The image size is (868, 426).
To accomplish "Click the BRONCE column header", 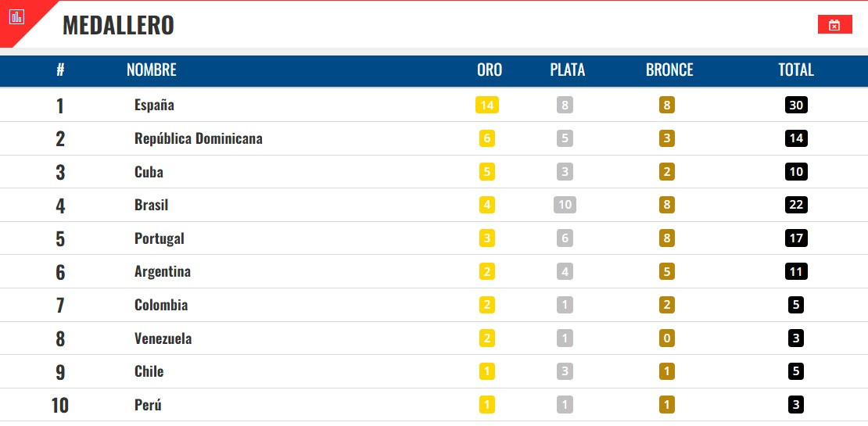I will tap(669, 70).
